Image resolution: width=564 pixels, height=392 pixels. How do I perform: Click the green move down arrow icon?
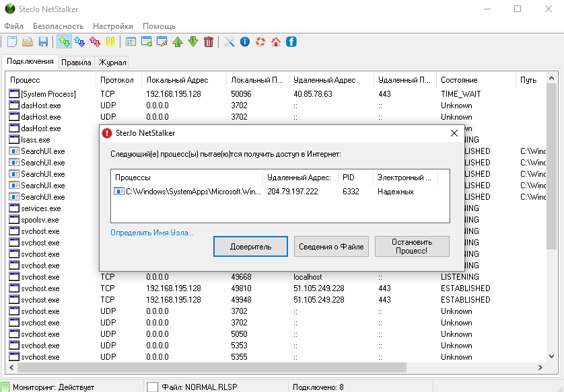pos(193,42)
